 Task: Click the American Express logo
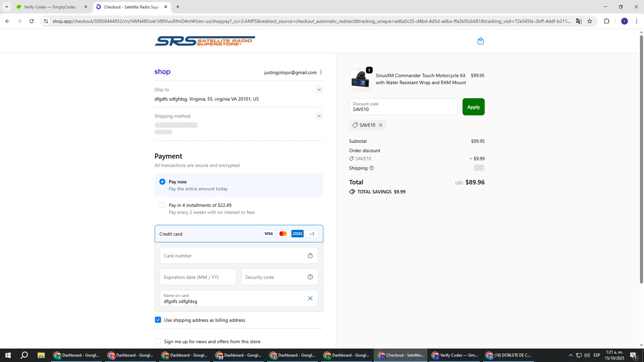298,234
